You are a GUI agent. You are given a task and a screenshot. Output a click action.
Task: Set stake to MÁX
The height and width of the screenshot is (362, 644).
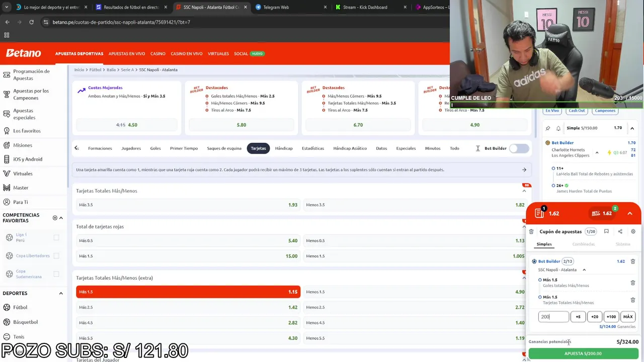click(x=628, y=317)
